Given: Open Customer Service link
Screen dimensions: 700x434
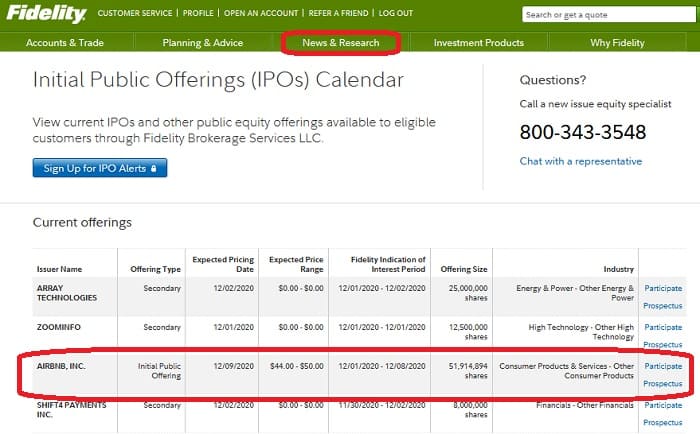Looking at the screenshot, I should (x=135, y=13).
